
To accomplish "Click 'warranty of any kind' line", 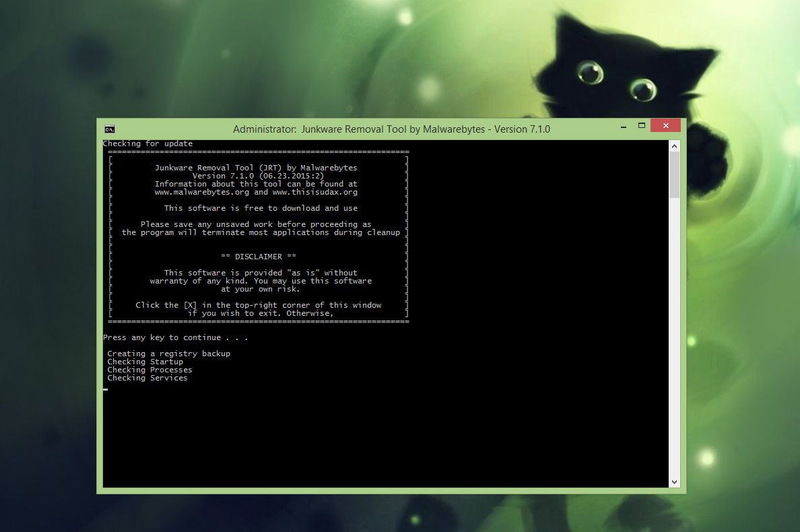I will [261, 281].
